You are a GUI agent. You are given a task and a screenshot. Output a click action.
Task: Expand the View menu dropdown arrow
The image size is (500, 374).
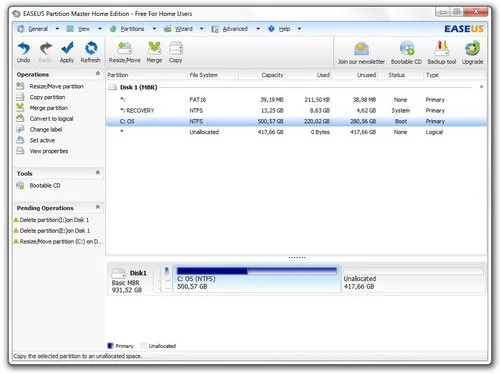pos(100,29)
